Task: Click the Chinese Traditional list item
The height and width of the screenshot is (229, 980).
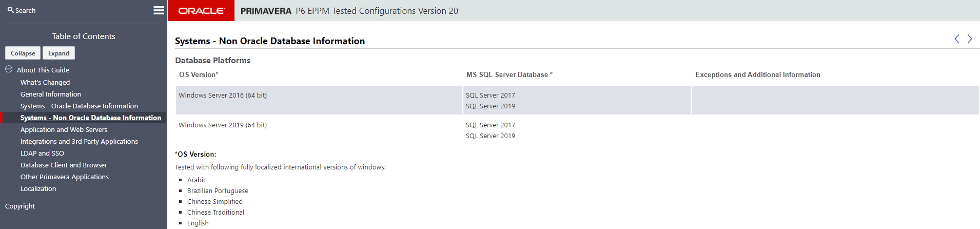Action: (215, 212)
